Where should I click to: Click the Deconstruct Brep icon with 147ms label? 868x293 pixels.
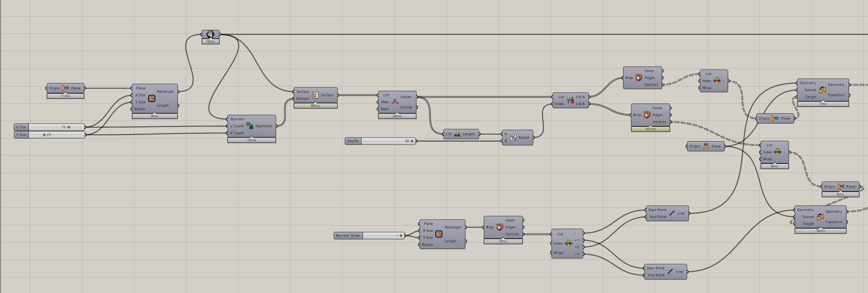tap(647, 115)
